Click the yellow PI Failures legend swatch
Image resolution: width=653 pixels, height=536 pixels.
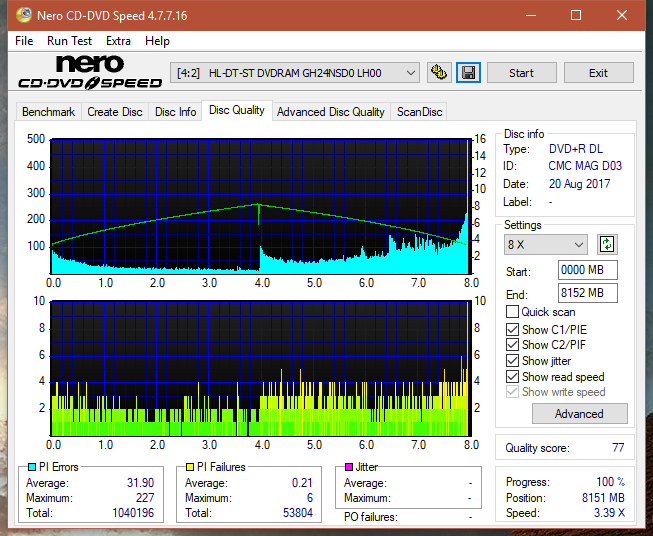(190, 467)
